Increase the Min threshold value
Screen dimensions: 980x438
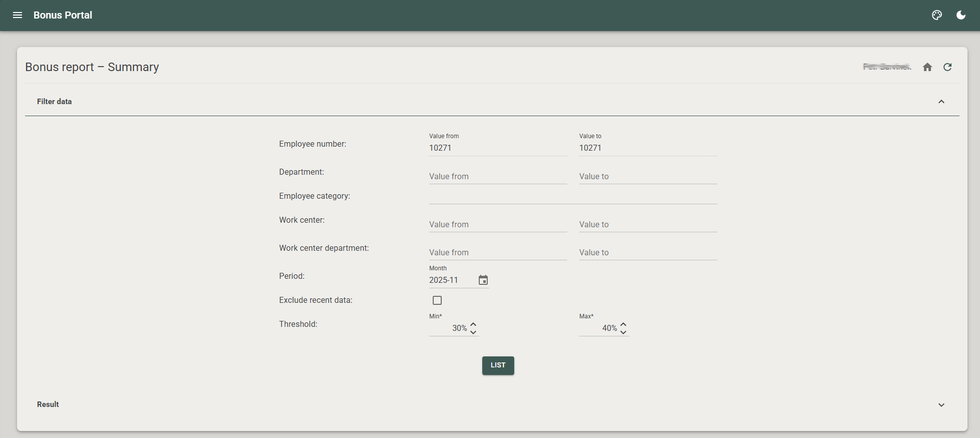pos(473,324)
